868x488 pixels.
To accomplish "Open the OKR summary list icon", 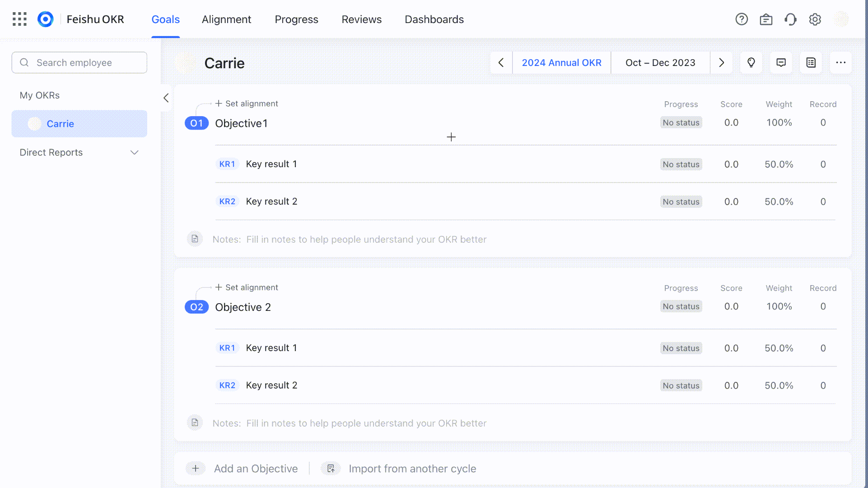I will click(x=811, y=62).
